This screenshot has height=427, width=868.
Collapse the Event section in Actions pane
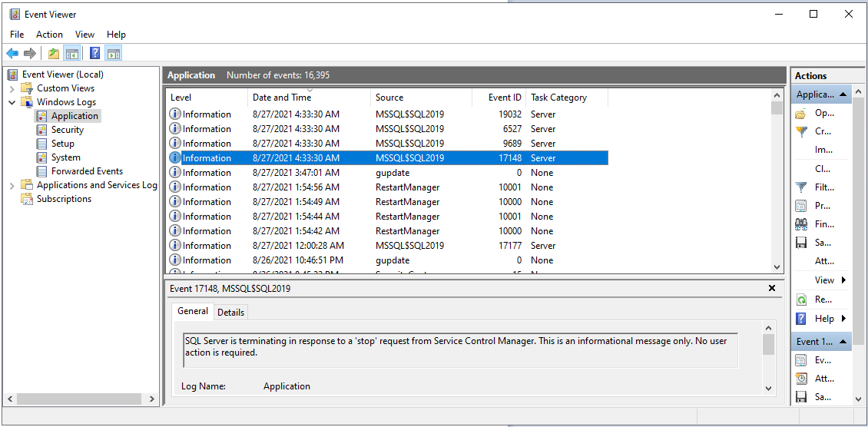843,341
